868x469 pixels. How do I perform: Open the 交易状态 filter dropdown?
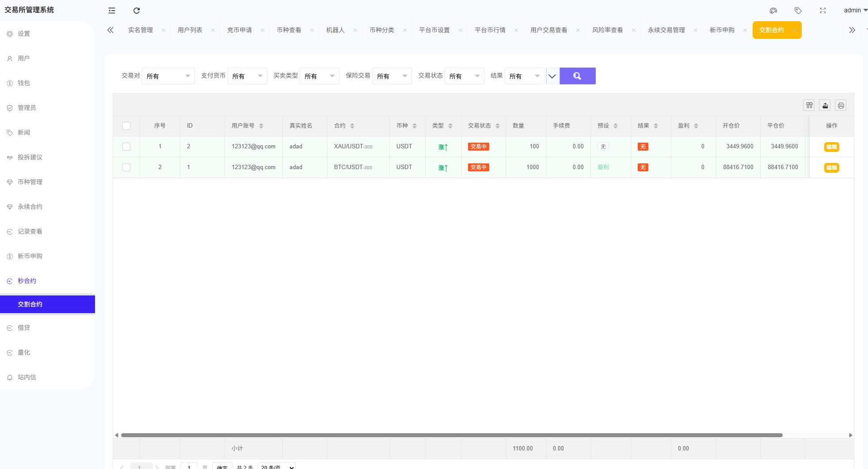[464, 76]
